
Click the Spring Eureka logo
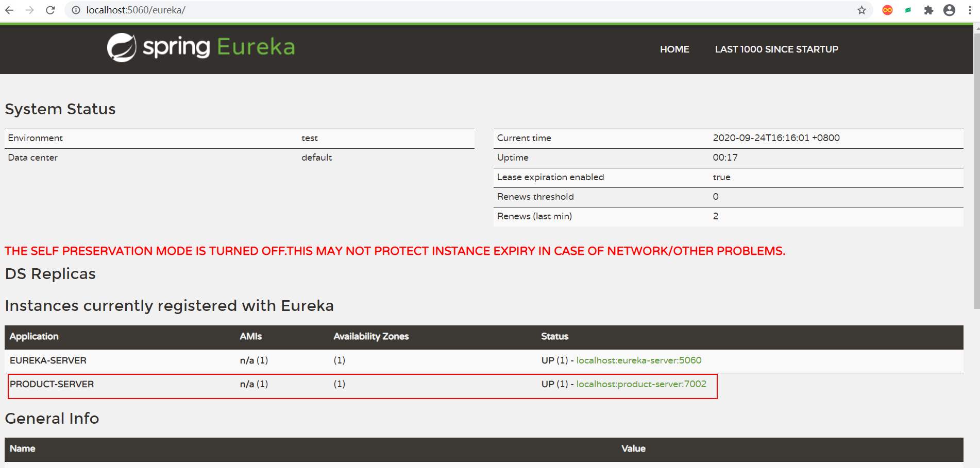(x=201, y=47)
